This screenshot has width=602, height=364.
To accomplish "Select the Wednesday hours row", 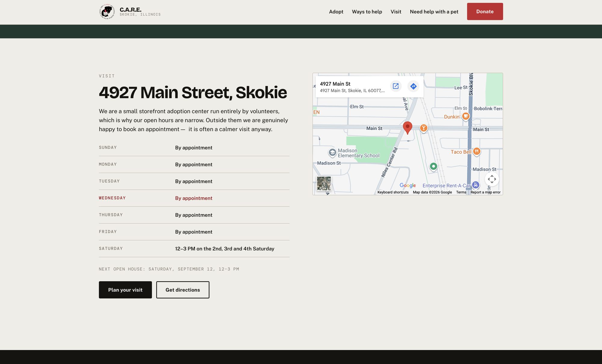I will [x=194, y=198].
